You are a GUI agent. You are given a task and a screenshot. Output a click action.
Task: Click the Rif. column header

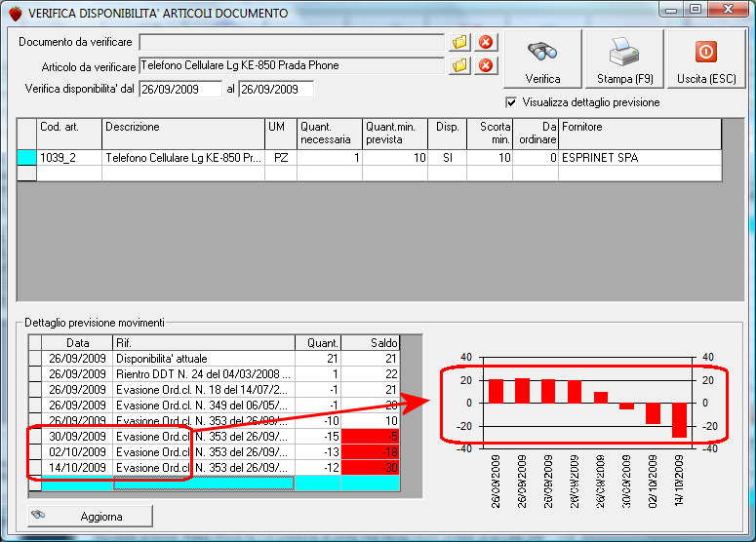(x=204, y=342)
